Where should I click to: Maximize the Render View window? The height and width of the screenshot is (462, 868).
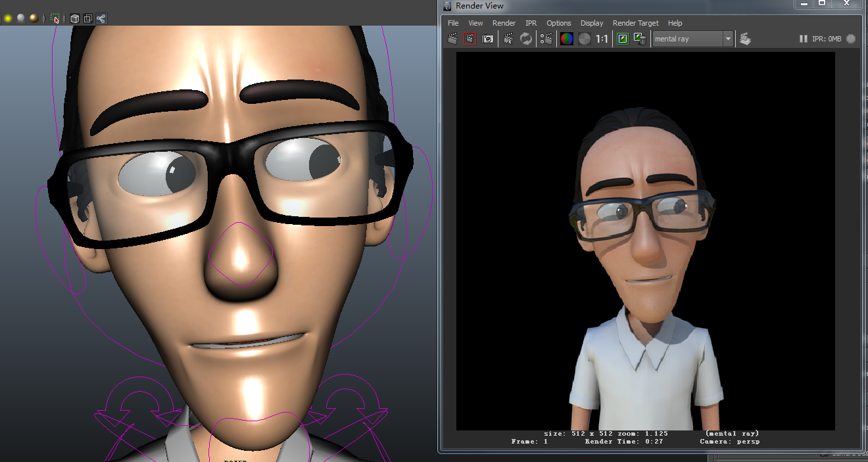pyautogui.click(x=822, y=4)
